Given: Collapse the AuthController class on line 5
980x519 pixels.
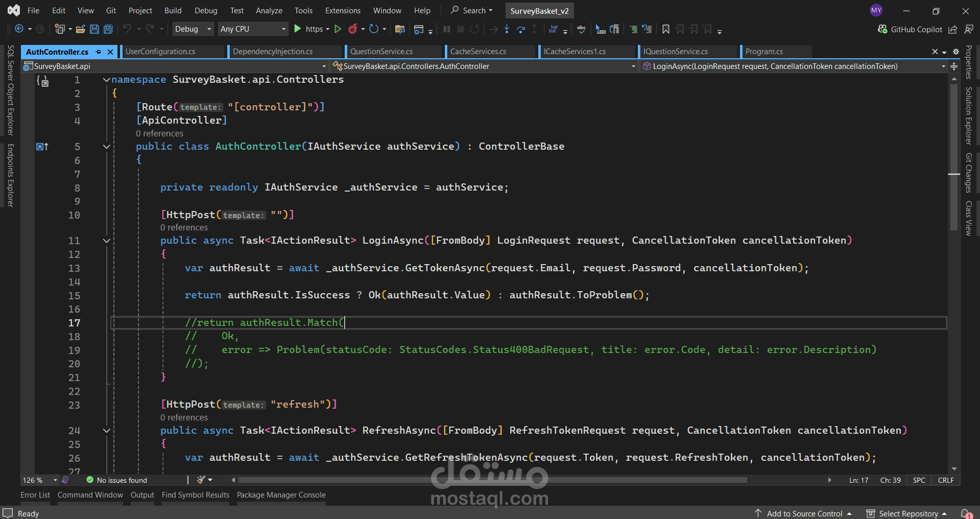Looking at the screenshot, I should point(106,147).
